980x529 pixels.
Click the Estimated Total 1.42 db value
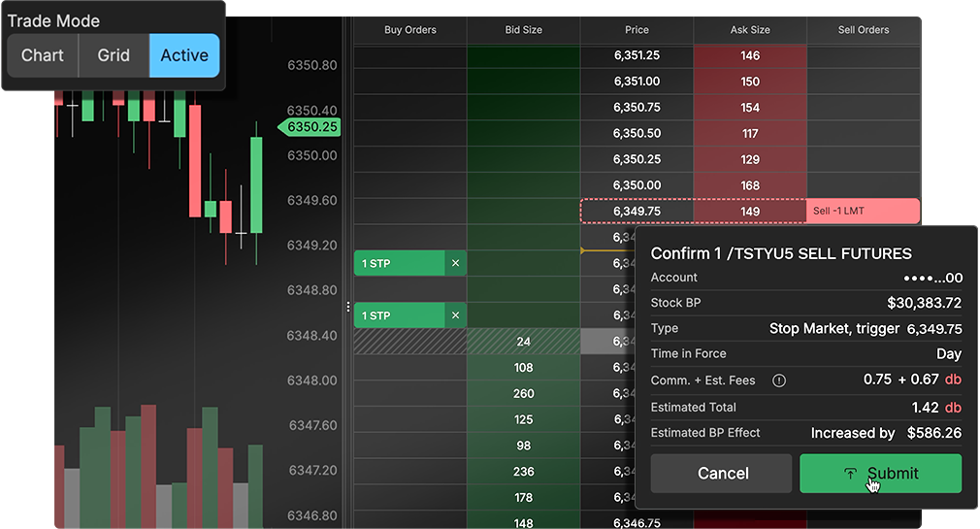(x=936, y=408)
